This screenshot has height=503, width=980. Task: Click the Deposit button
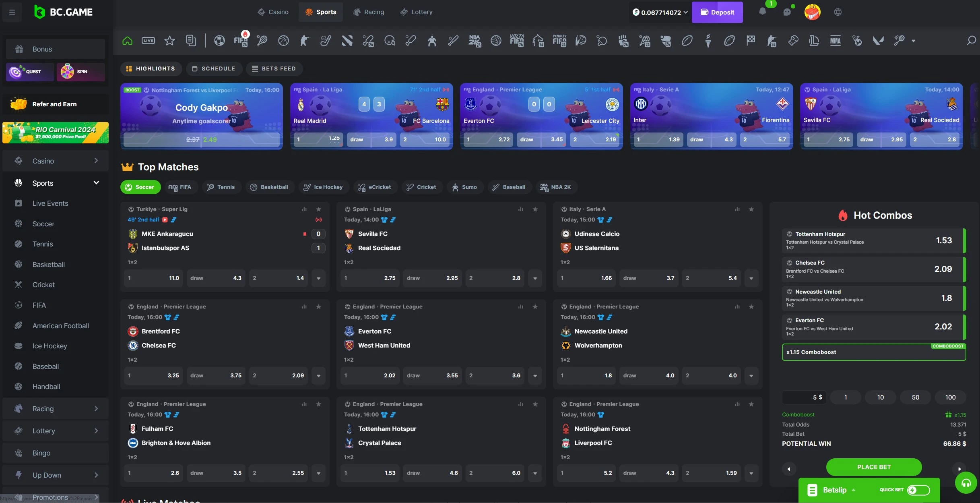(x=717, y=12)
